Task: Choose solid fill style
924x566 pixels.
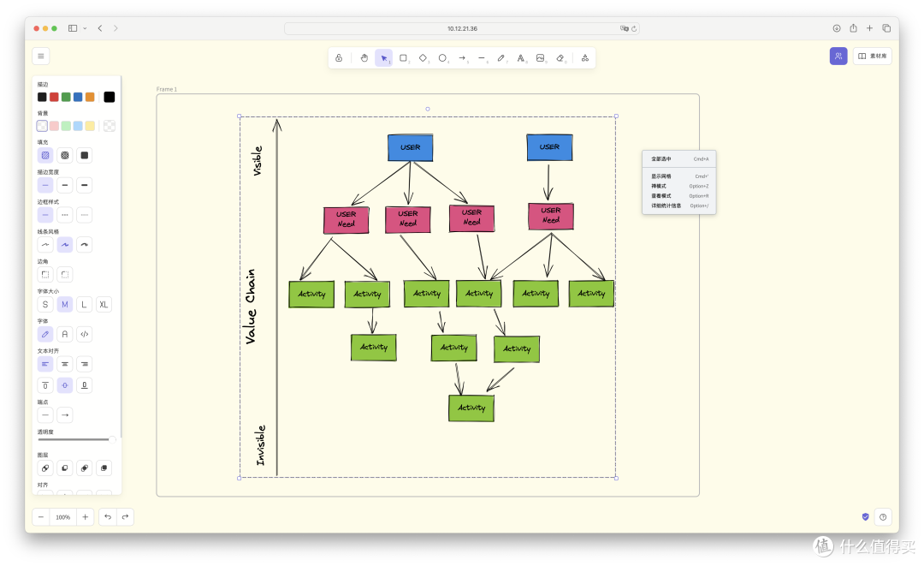Action: click(84, 155)
